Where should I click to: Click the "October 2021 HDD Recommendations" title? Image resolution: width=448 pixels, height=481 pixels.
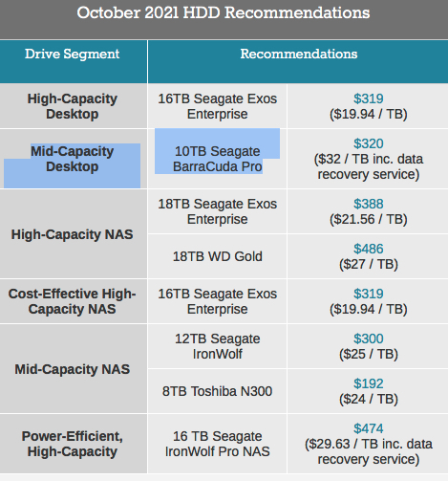point(224,13)
